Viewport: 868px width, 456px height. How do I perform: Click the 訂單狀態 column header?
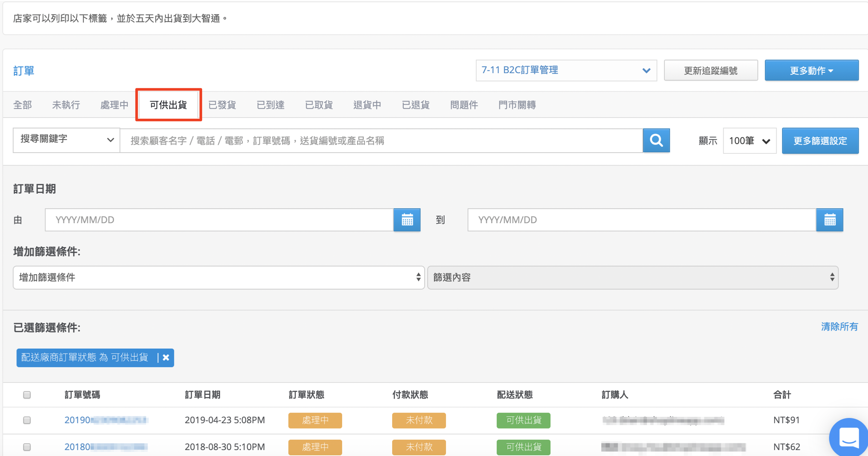[307, 395]
